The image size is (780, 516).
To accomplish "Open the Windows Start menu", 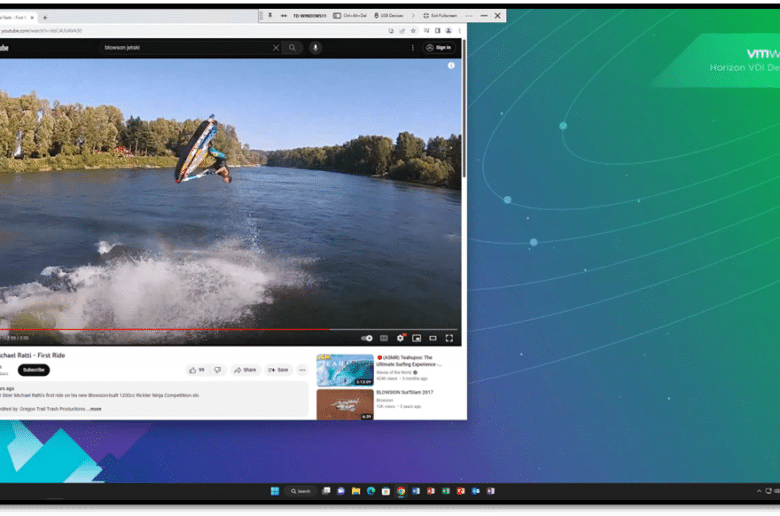I will point(275,491).
